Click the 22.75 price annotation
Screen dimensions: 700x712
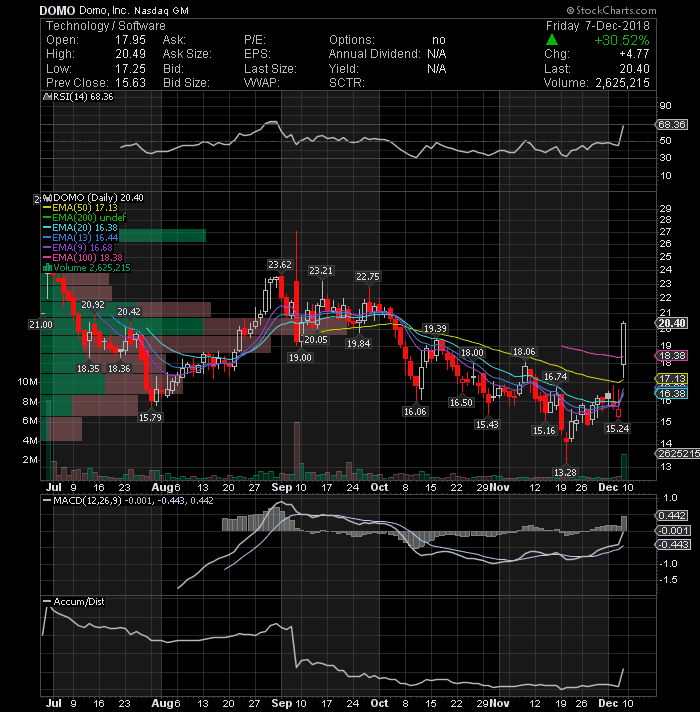(x=368, y=277)
